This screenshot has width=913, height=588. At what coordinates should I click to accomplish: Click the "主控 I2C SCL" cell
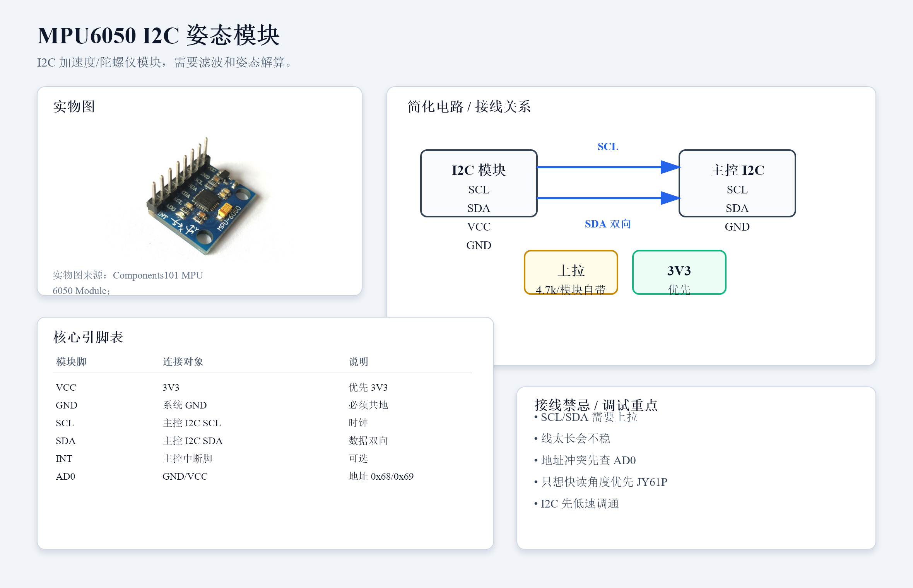pyautogui.click(x=191, y=423)
